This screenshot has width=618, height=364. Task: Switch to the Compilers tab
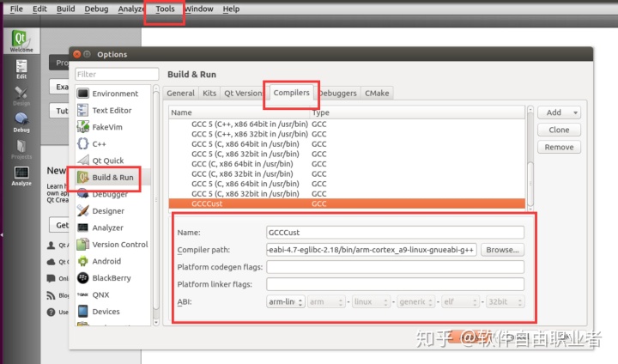tap(291, 93)
